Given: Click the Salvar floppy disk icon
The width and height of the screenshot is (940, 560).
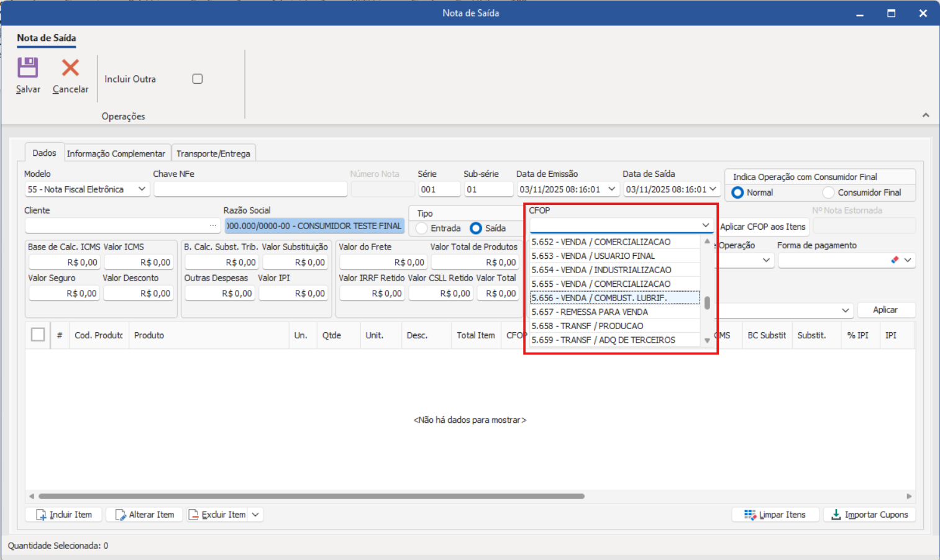Looking at the screenshot, I should [28, 68].
